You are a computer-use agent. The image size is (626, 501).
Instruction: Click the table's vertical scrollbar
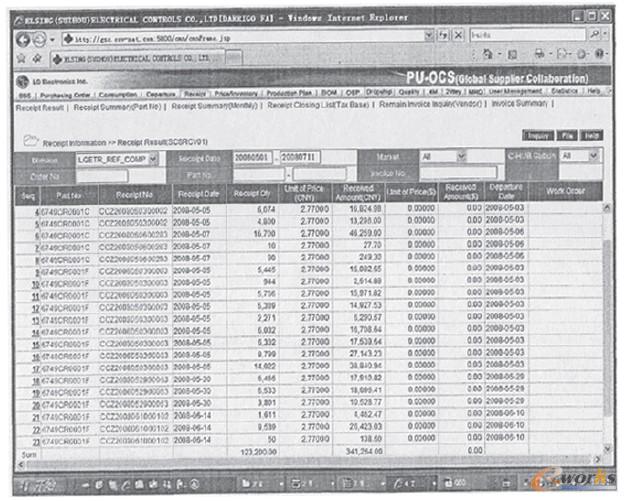[608, 320]
